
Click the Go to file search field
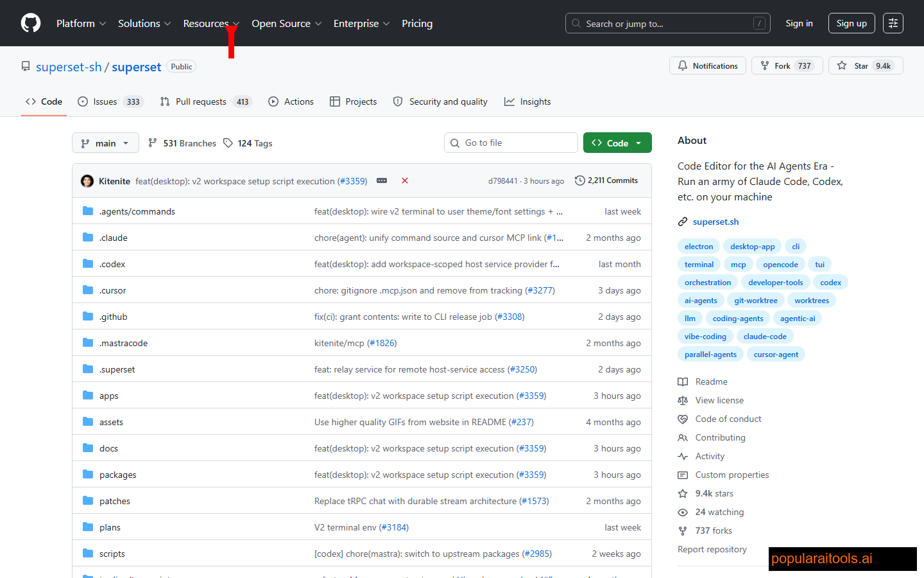511,142
